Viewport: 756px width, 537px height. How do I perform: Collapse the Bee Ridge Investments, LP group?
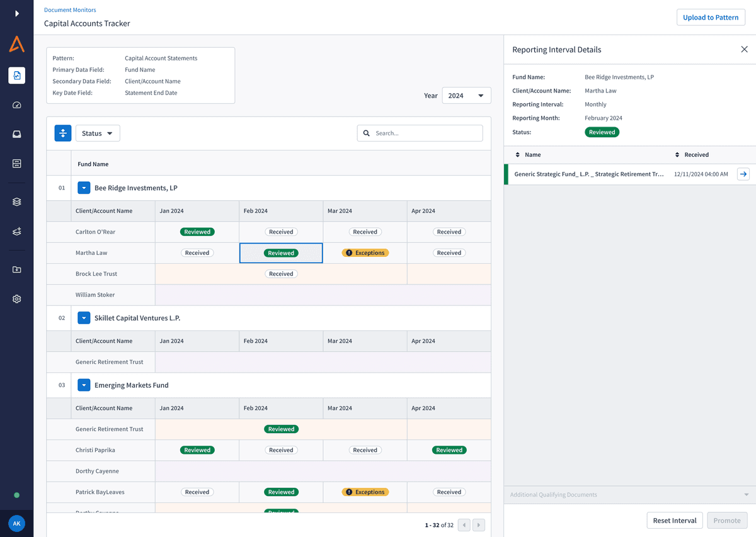(84, 188)
